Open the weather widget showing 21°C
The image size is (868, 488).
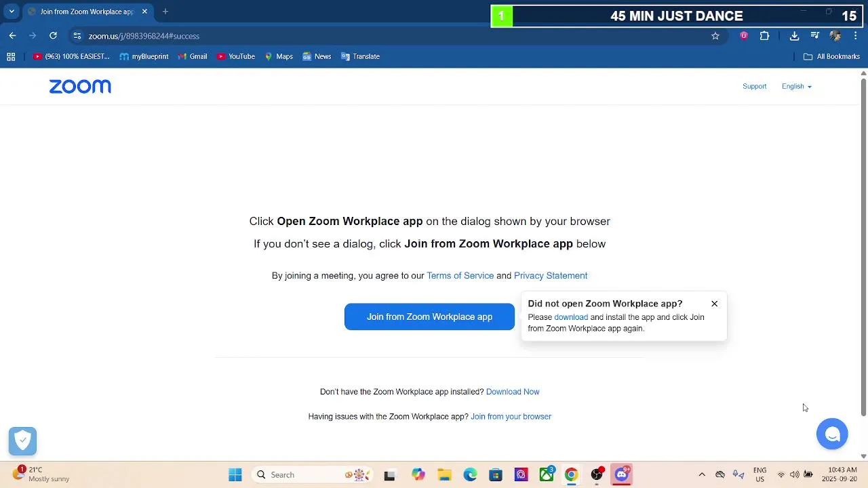coord(42,474)
